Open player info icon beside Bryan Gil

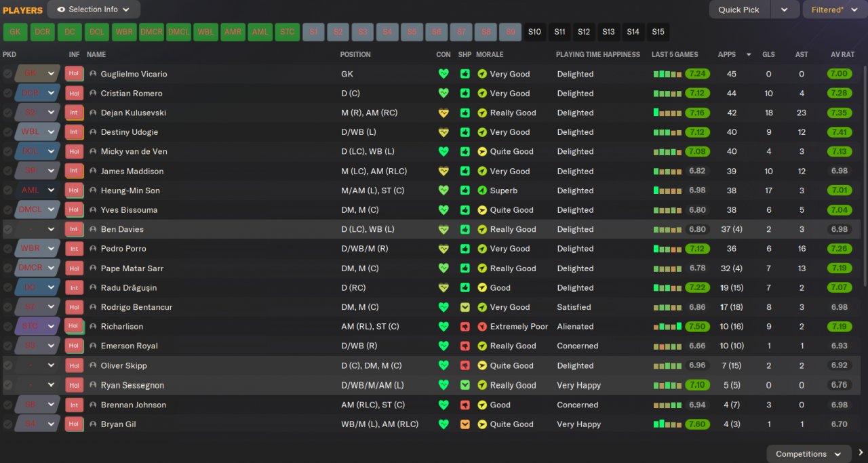[x=93, y=424]
